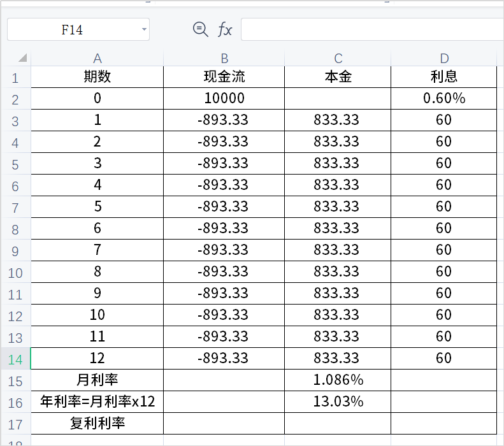Image resolution: width=504 pixels, height=446 pixels.
Task: Click the 复利利率 label cell
Action: click(97, 424)
